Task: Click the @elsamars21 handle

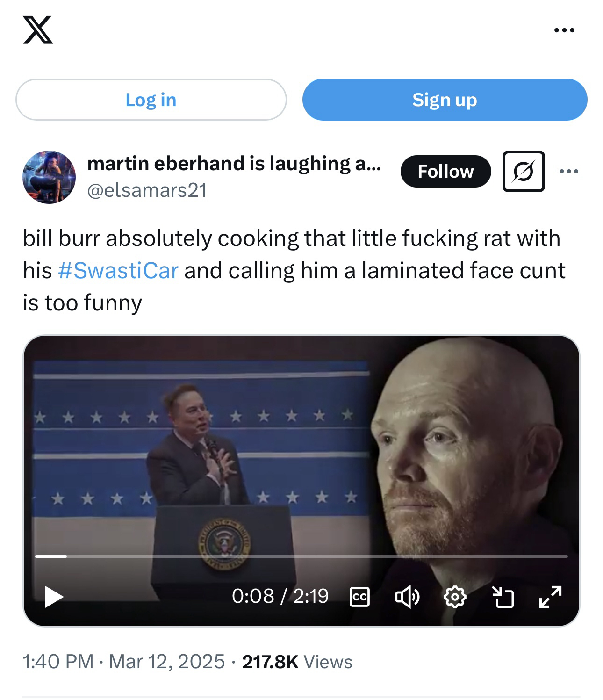Action: 147,190
